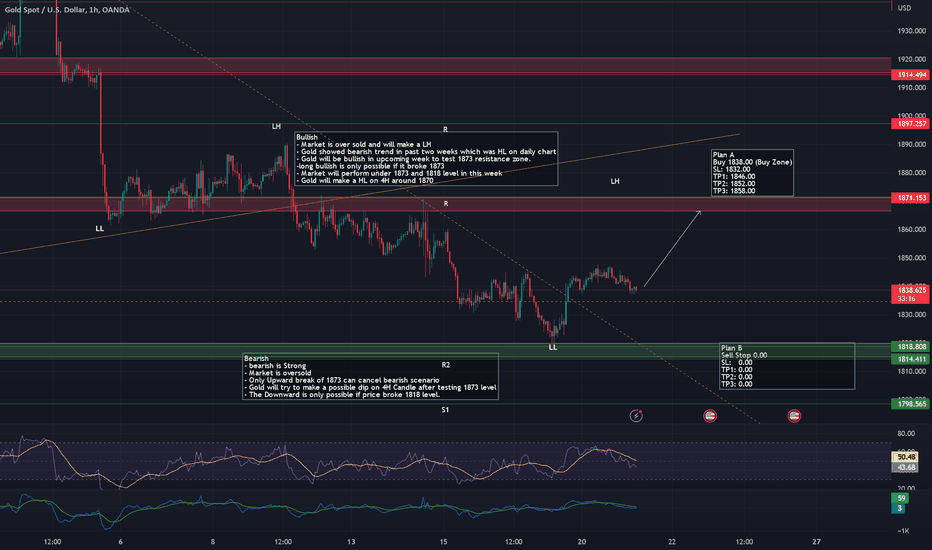This screenshot has height=550, width=932.
Task: Click the current price label 1838.625
Action: pos(911,290)
